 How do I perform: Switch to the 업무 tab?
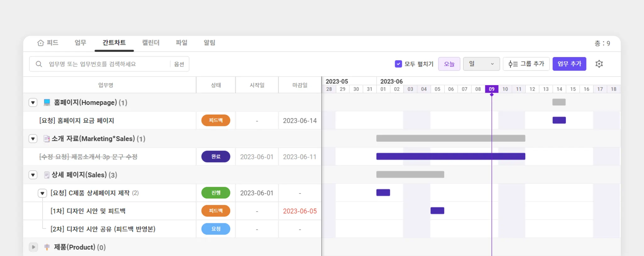tap(80, 43)
